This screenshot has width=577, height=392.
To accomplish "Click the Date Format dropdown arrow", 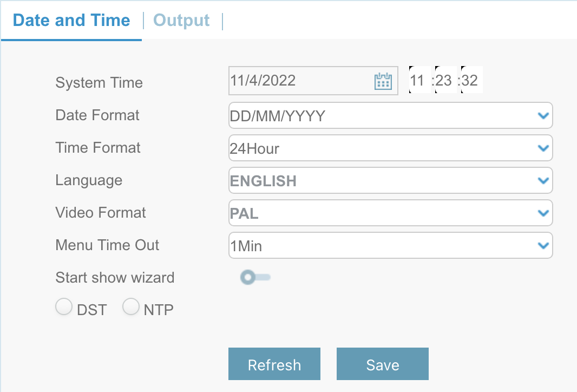I will pos(543,116).
